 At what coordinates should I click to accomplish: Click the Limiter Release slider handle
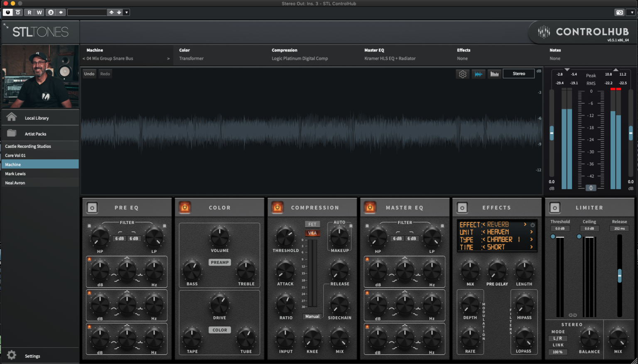619,276
